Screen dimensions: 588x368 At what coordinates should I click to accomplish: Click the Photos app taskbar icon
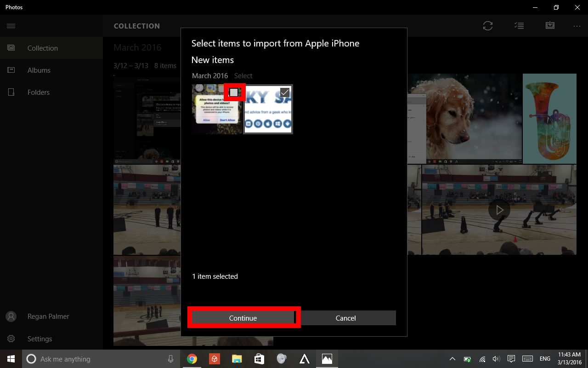327,359
